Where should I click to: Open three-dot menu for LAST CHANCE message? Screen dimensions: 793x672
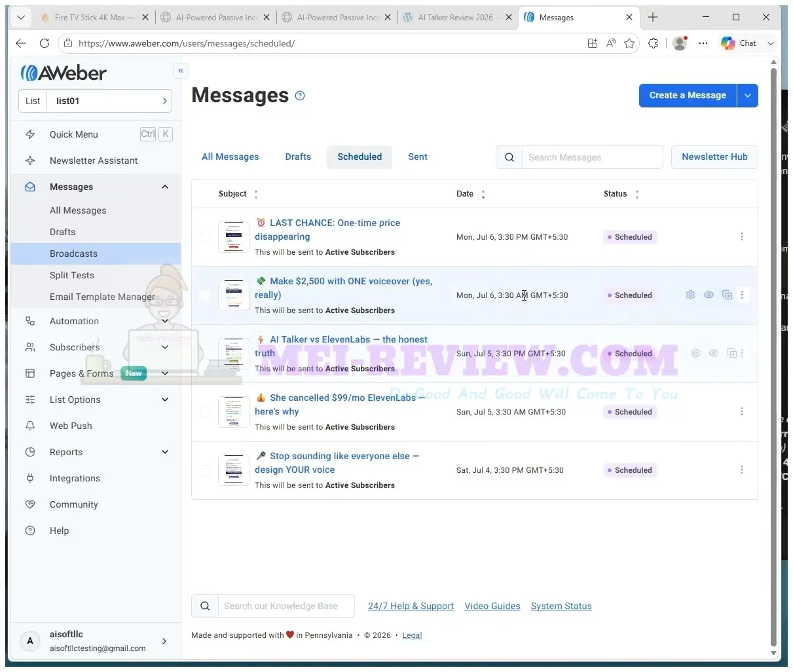(742, 236)
